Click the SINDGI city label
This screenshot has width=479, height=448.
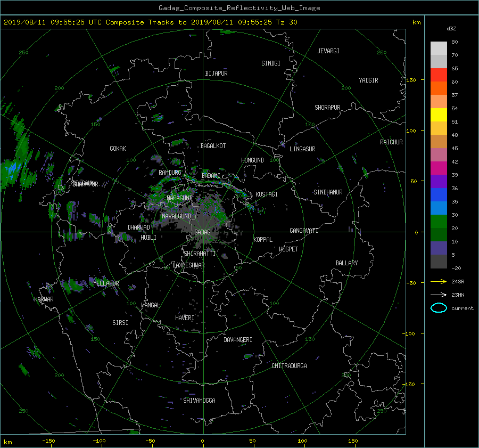click(271, 63)
